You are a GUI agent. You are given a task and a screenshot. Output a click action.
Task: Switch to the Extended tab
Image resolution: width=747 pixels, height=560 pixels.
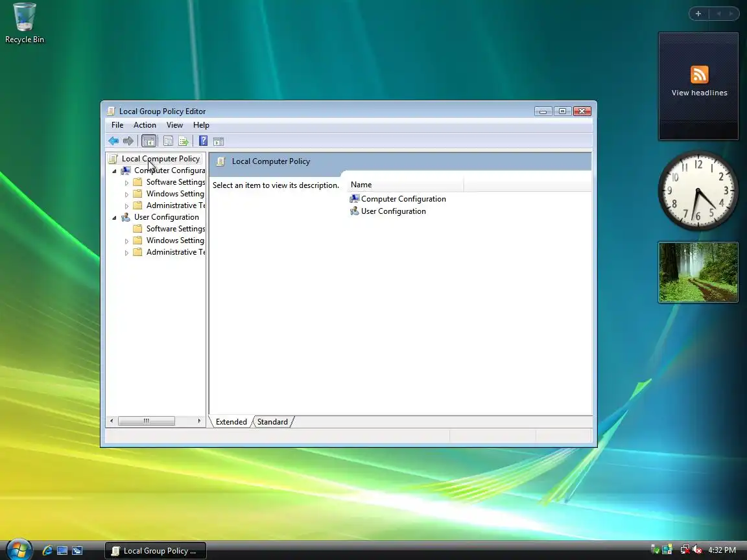point(231,422)
